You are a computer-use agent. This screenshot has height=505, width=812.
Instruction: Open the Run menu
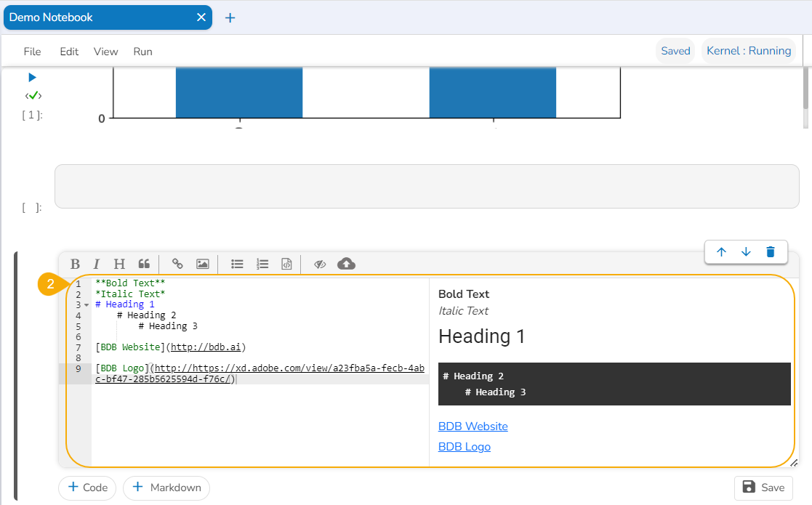pos(142,52)
